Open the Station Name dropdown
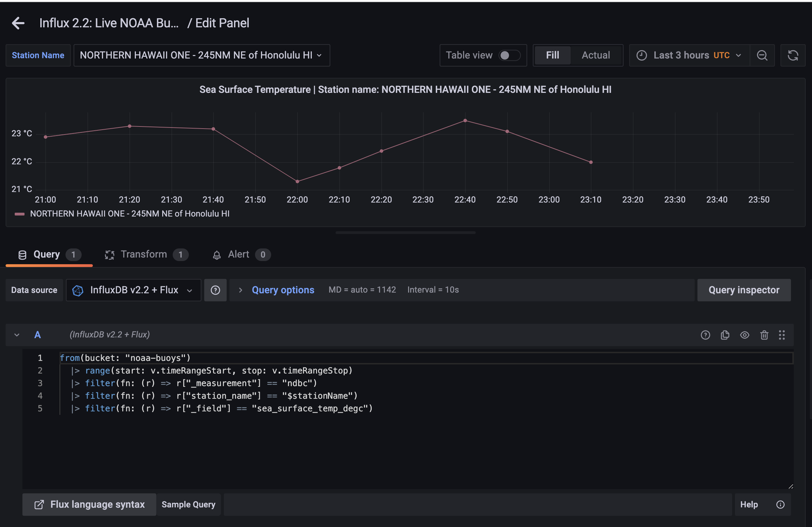This screenshot has width=812, height=527. click(x=201, y=55)
